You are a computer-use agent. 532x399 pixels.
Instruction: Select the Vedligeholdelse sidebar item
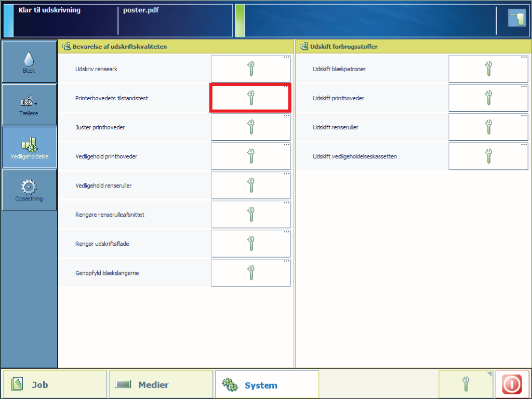29,148
